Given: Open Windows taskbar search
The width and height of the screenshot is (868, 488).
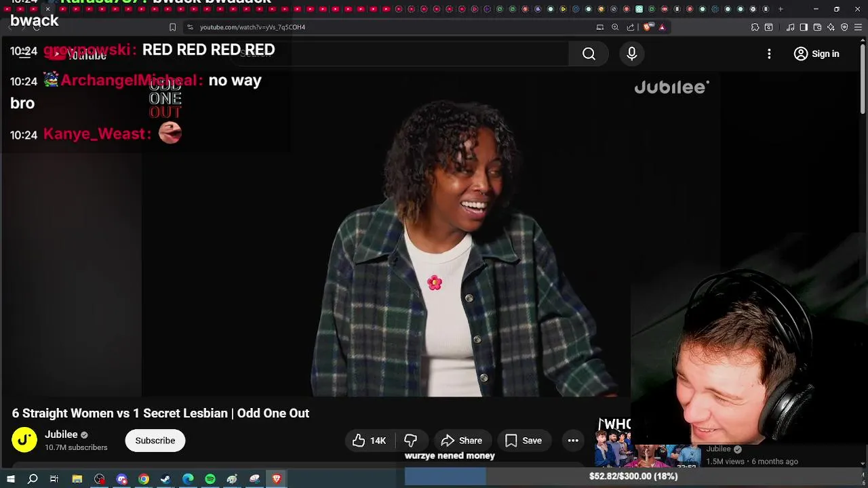Looking at the screenshot, I should pyautogui.click(x=33, y=479).
